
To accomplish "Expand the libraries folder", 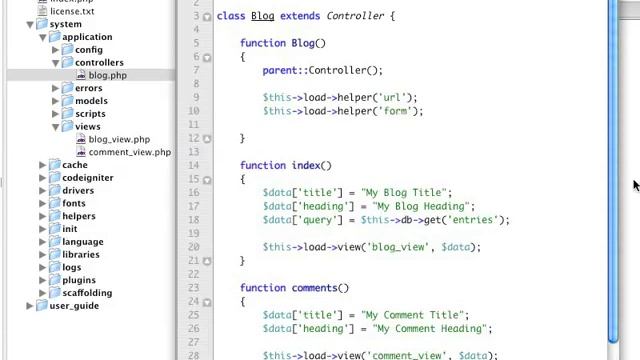I will (x=42, y=255).
